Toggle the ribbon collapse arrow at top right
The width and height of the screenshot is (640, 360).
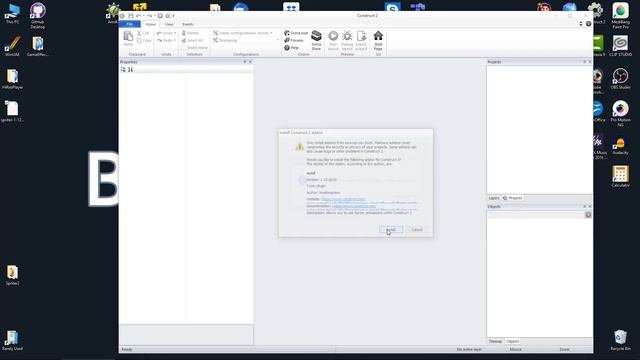(581, 24)
